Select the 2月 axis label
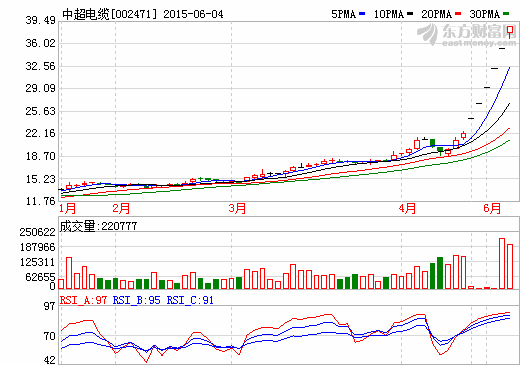The height and width of the screenshot is (365, 520). pyautogui.click(x=121, y=209)
